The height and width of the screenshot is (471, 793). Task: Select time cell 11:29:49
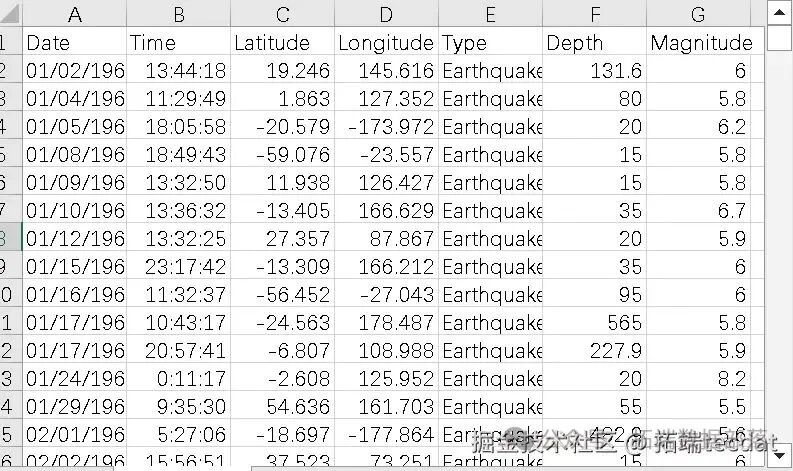coord(179,98)
